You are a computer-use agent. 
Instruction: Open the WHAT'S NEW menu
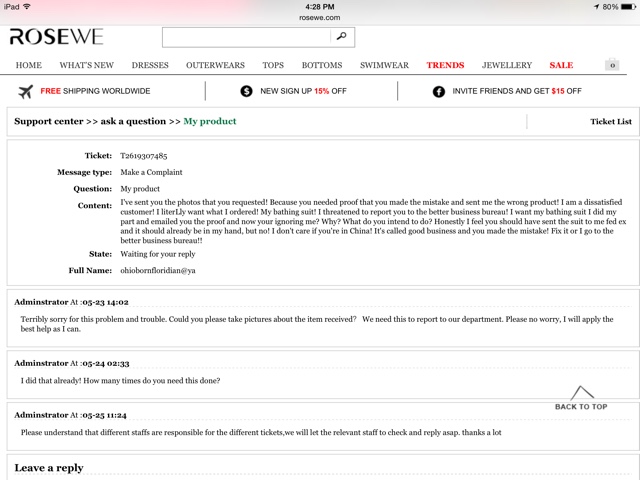[x=87, y=65]
